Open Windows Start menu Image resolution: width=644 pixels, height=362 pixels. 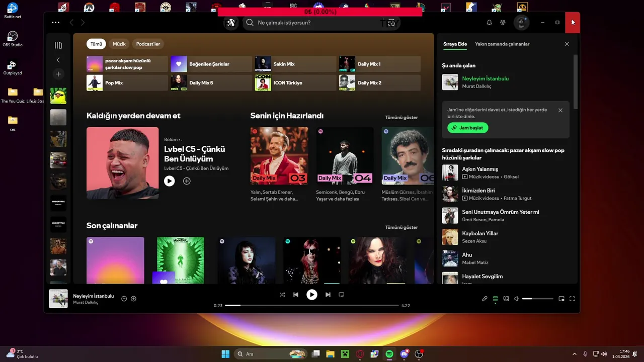coord(225,354)
